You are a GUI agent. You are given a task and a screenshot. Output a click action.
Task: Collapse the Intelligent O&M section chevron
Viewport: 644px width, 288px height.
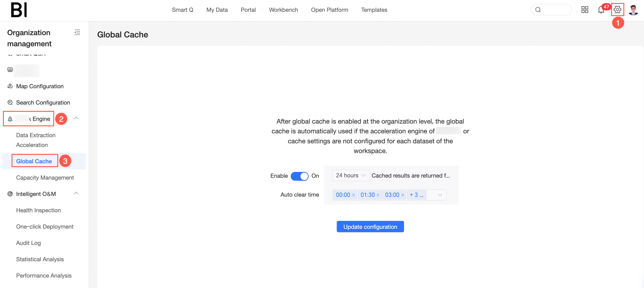point(76,193)
